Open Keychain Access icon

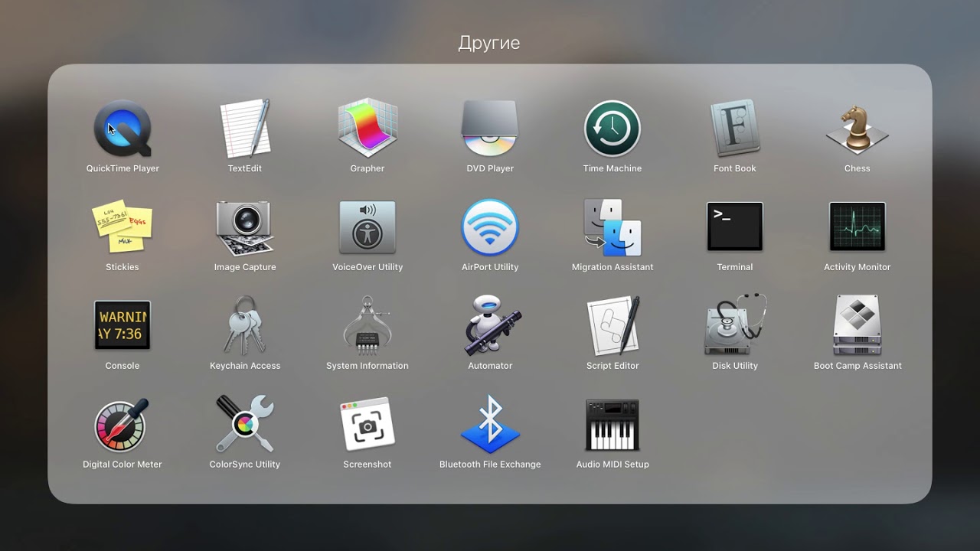[x=245, y=325]
